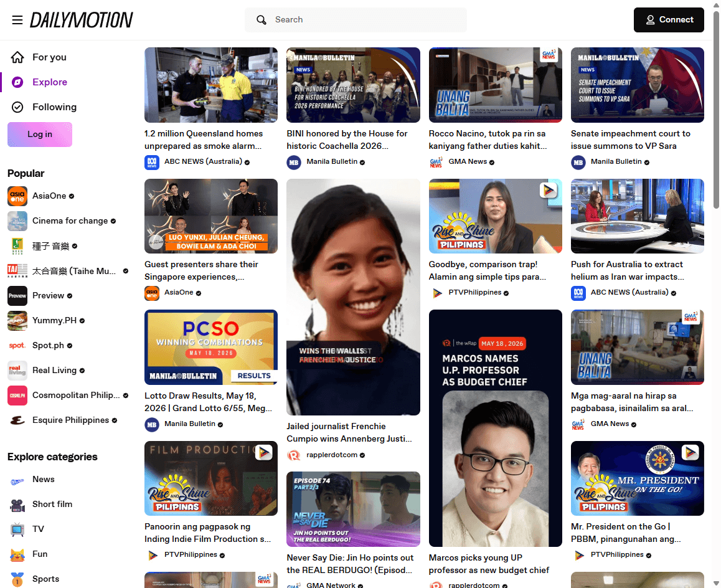Click the Yummy.PH channel name
Image resolution: width=721 pixels, height=588 pixels.
(54, 321)
